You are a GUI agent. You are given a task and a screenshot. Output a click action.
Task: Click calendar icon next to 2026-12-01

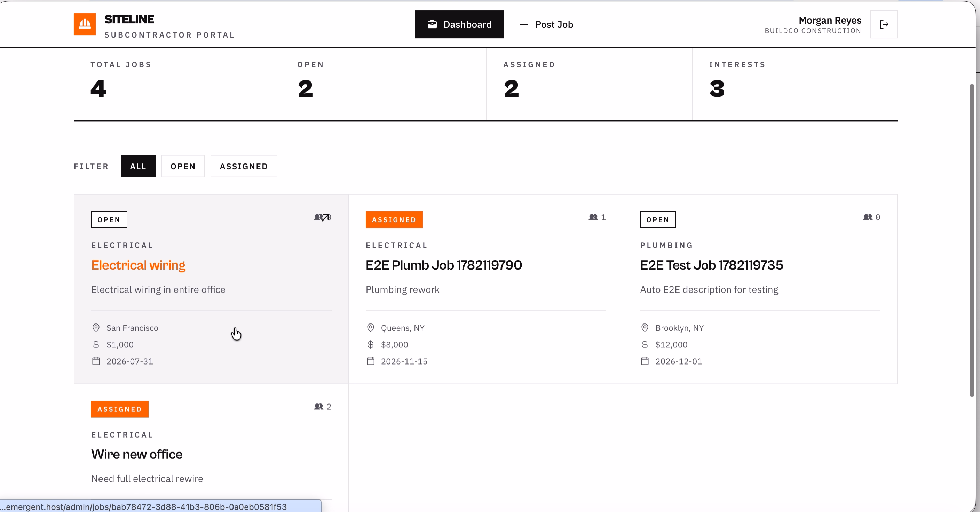tap(645, 361)
